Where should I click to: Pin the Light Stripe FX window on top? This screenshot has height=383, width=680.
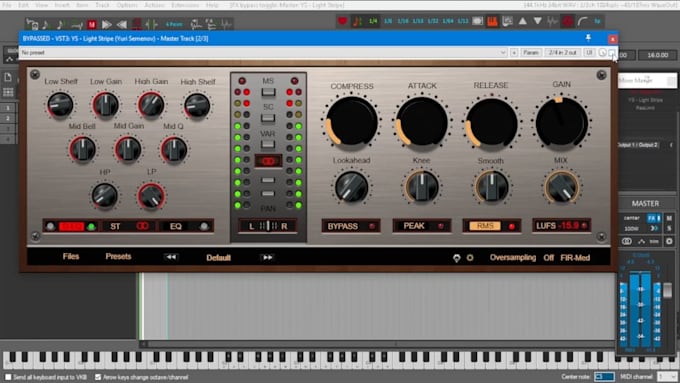tap(588, 38)
